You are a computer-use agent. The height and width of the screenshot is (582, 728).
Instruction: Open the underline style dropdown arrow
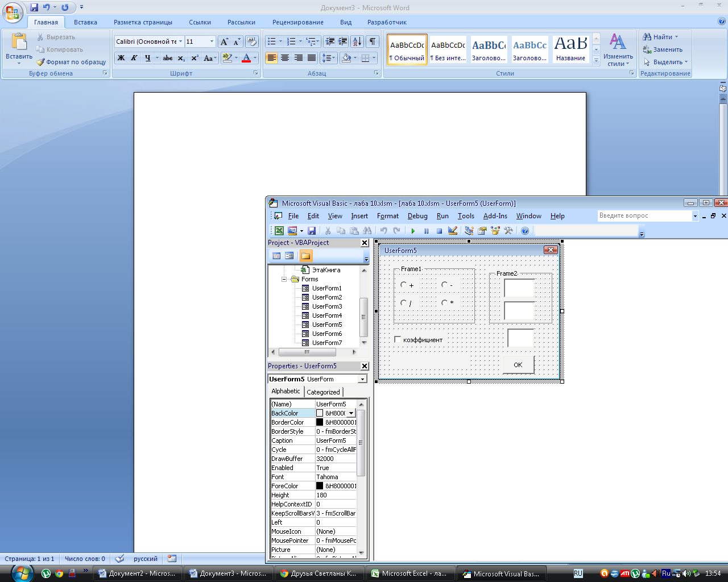point(157,58)
